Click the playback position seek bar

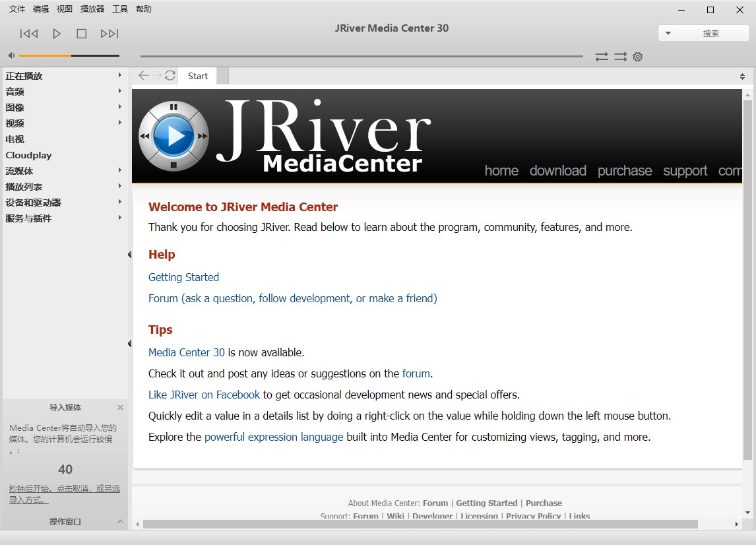pos(362,57)
